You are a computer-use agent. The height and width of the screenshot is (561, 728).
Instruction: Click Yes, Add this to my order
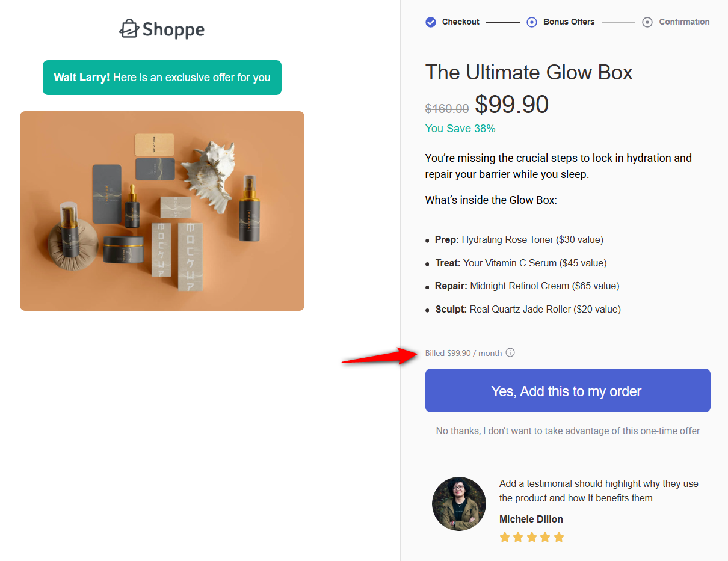[566, 390]
